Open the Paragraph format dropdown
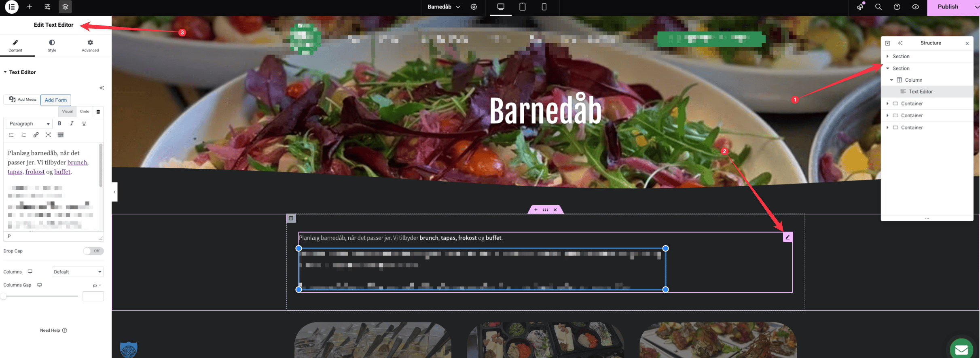Image resolution: width=980 pixels, height=358 pixels. click(x=29, y=124)
